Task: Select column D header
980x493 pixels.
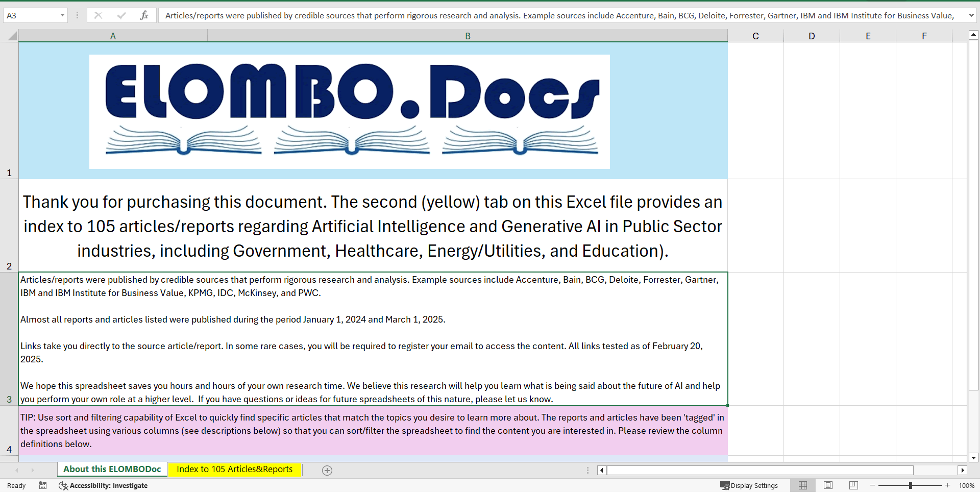Action: pyautogui.click(x=812, y=36)
